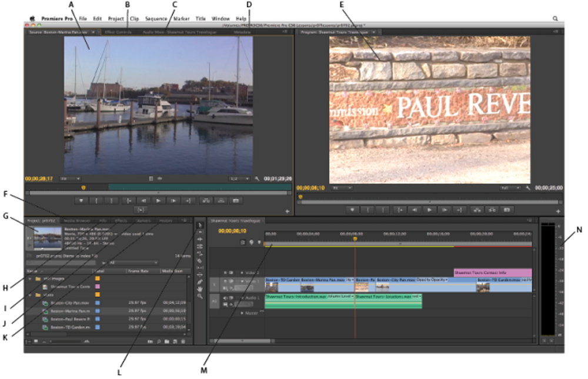Select the Rate Stretch tool
This screenshot has height=379, width=588.
(x=200, y=253)
